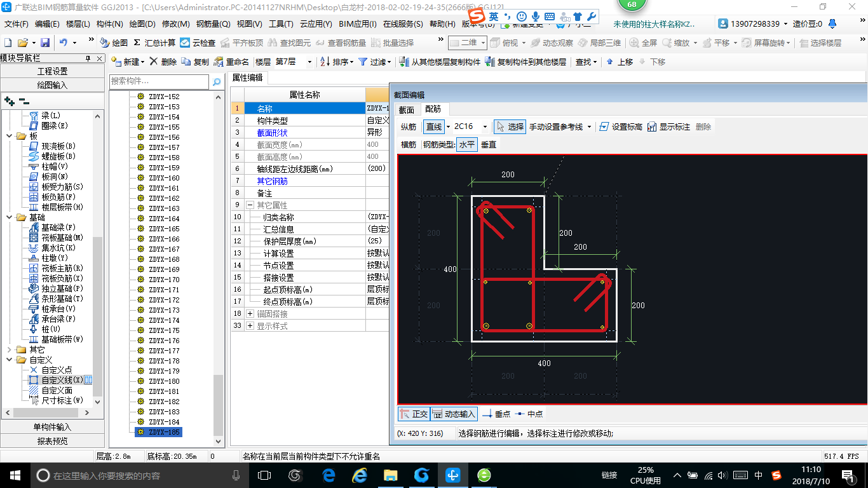The height and width of the screenshot is (488, 868).
Task: Click 设置标高 elevation icon
Action: (620, 126)
